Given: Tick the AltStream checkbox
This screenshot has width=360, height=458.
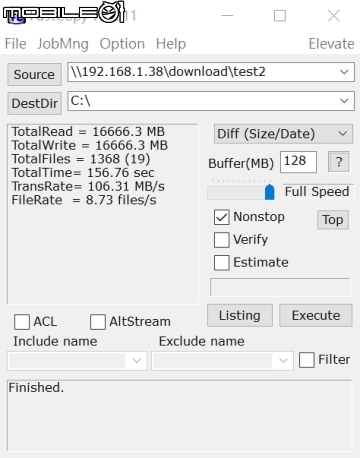Looking at the screenshot, I should pyautogui.click(x=98, y=322).
